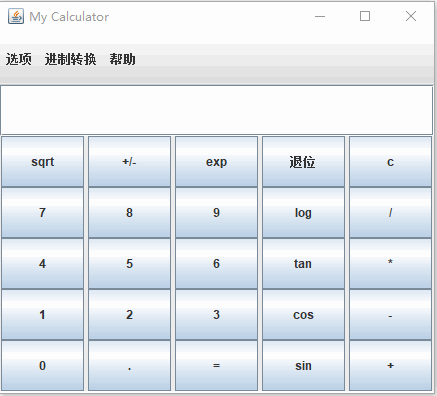Screen dimensions: 437x396
Task: Click the multiplication * button
Action: (x=390, y=264)
